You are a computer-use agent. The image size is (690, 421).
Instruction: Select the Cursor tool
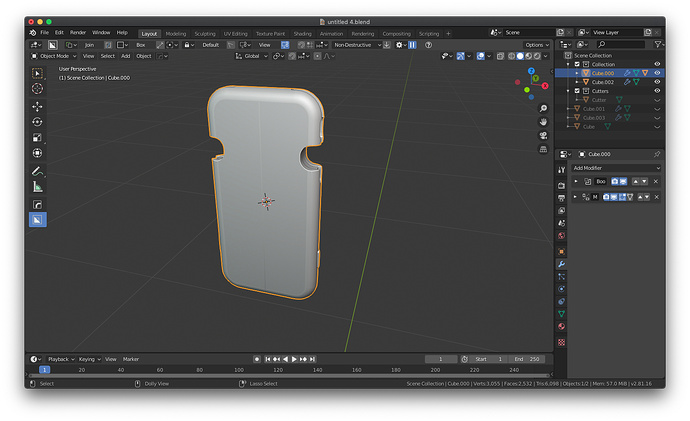tap(37, 88)
